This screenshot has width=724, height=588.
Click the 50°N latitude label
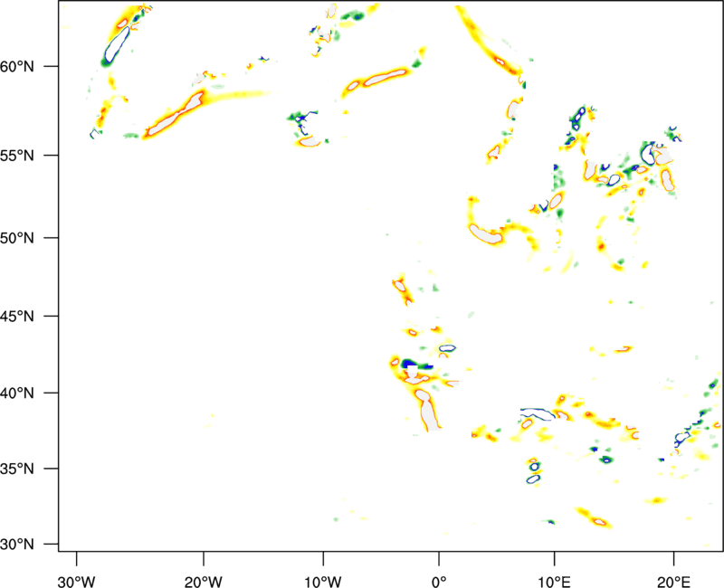(x=17, y=238)
